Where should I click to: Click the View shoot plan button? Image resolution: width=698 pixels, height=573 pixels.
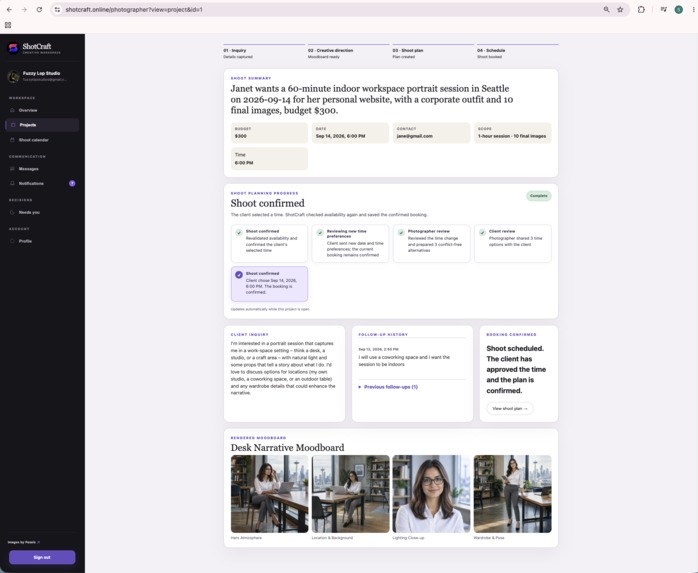pyautogui.click(x=510, y=408)
